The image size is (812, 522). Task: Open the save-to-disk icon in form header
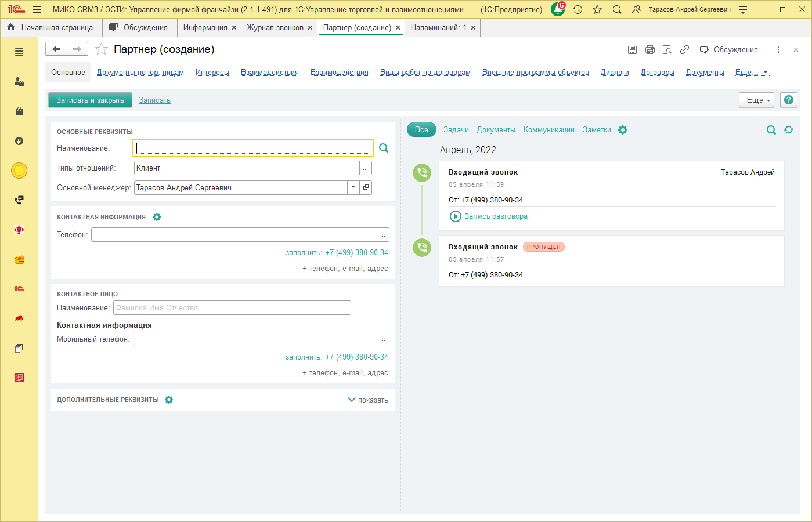[x=633, y=50]
